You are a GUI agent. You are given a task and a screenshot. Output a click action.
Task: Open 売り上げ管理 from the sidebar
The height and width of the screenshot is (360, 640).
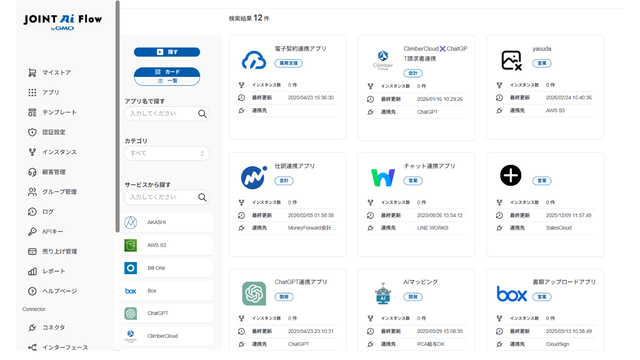tap(59, 251)
